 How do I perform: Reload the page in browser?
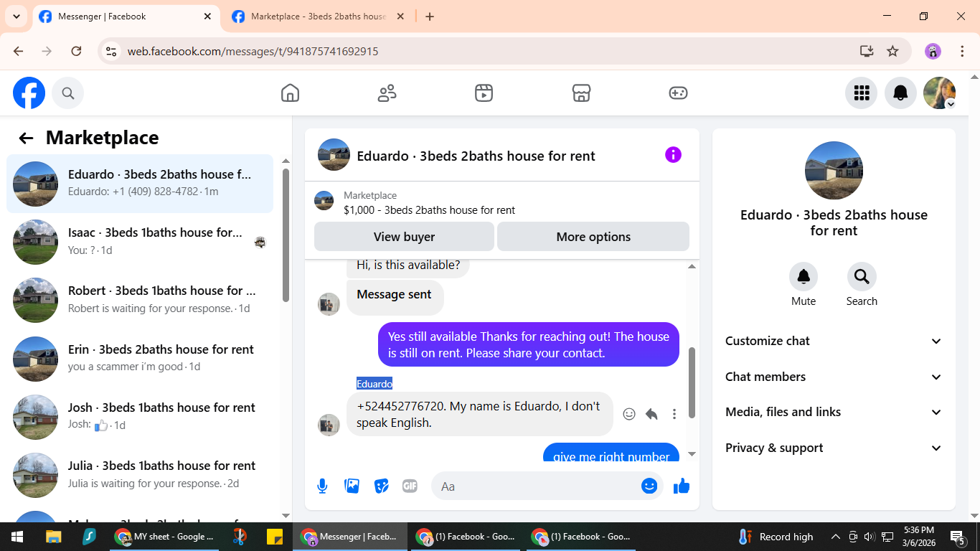point(76,51)
